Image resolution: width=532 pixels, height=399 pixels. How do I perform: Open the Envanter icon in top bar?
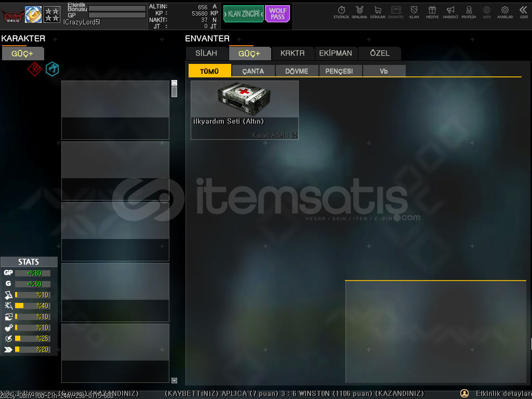point(395,11)
